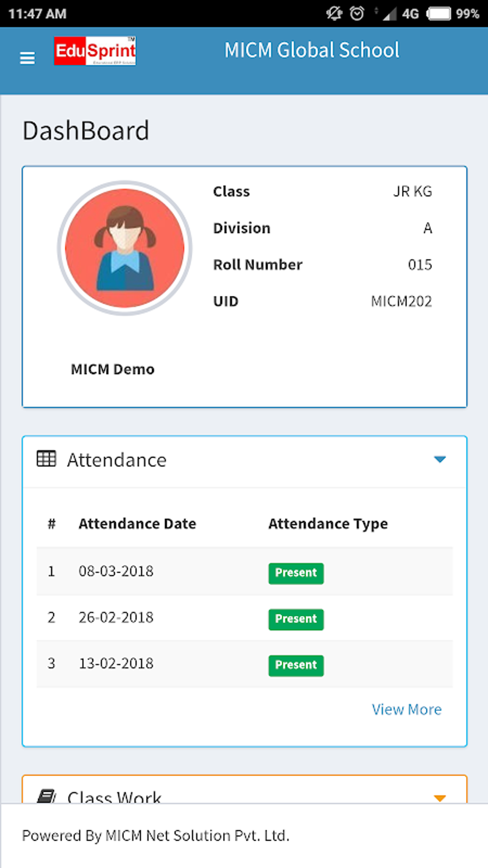Expand the Class Work panel arrow

[x=440, y=797]
